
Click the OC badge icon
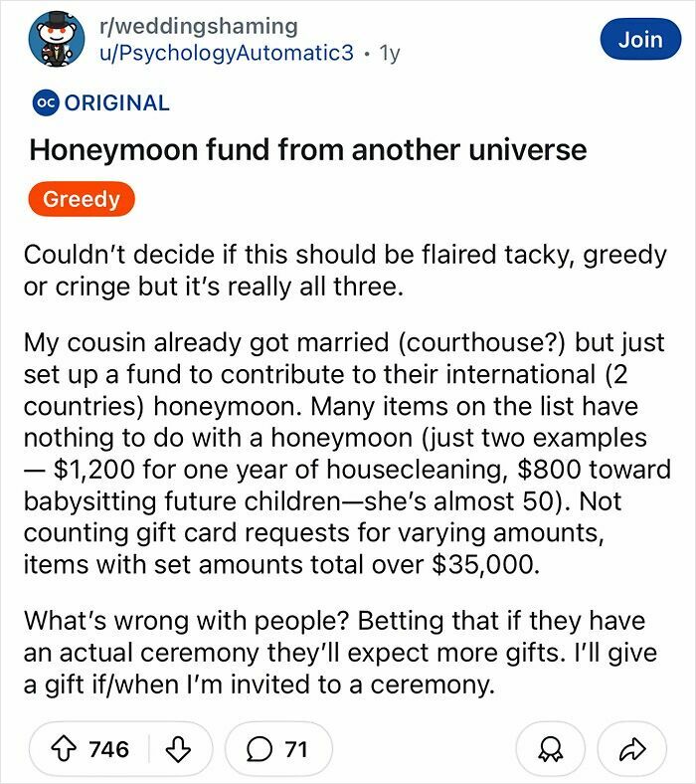pyautogui.click(x=46, y=103)
